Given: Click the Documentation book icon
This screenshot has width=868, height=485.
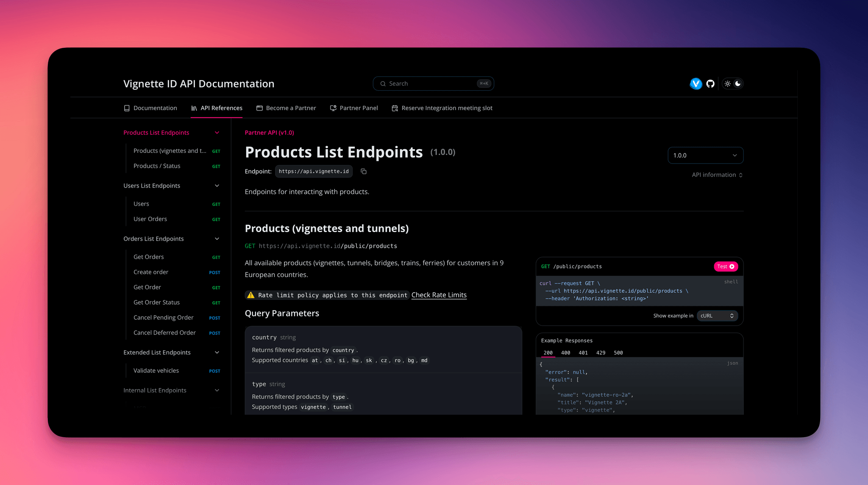Looking at the screenshot, I should (x=127, y=108).
